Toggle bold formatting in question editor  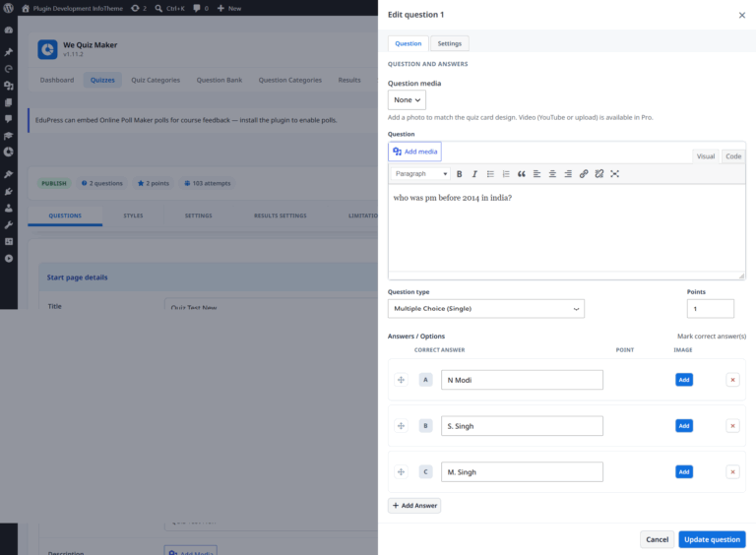click(x=459, y=174)
